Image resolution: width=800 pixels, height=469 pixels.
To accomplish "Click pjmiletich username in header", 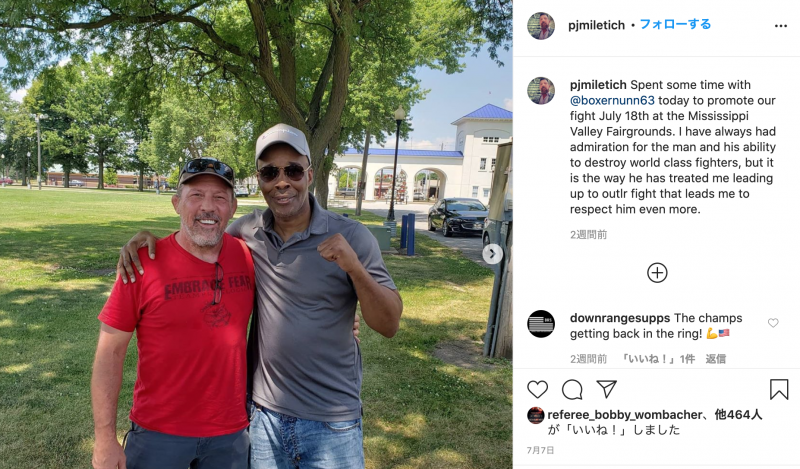I will click(x=596, y=25).
